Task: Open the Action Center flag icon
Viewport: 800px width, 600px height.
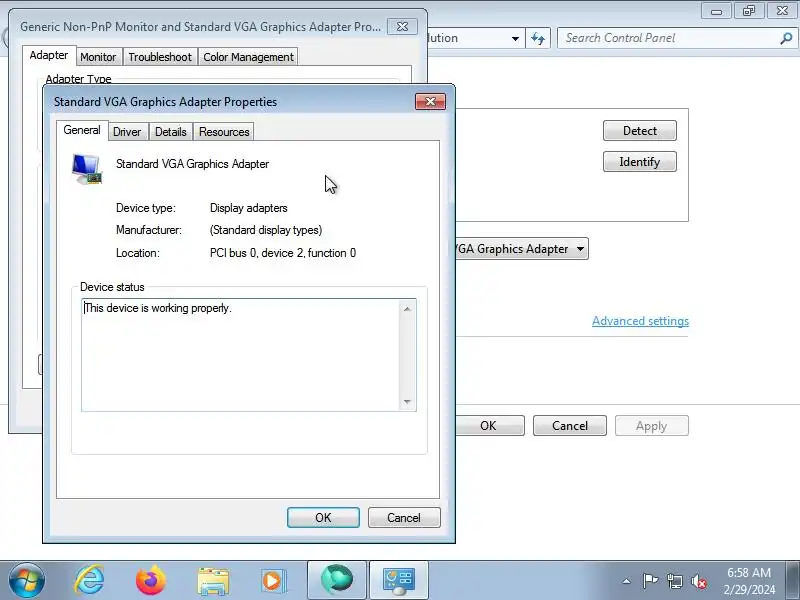Action: (x=650, y=581)
